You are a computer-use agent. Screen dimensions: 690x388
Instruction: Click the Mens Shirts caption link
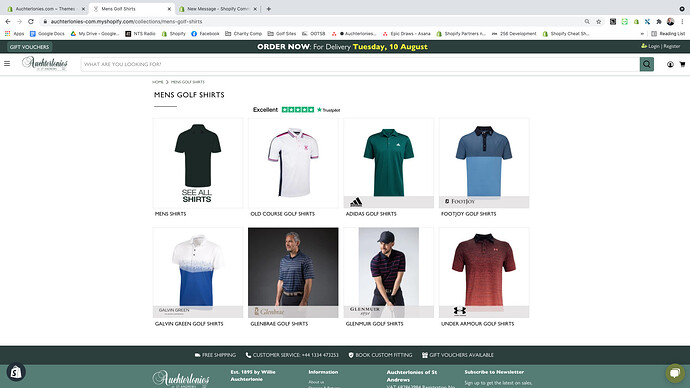(170, 214)
